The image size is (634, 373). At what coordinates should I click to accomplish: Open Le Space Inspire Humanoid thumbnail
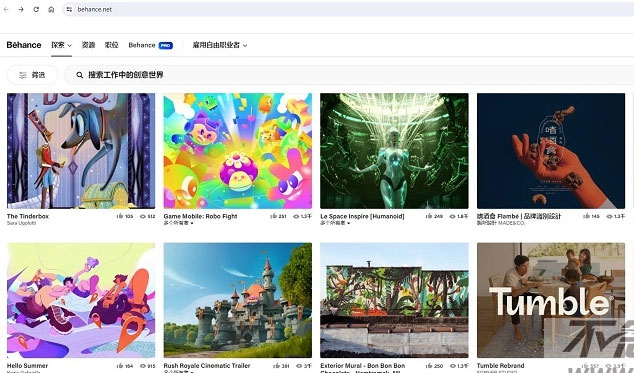click(394, 151)
